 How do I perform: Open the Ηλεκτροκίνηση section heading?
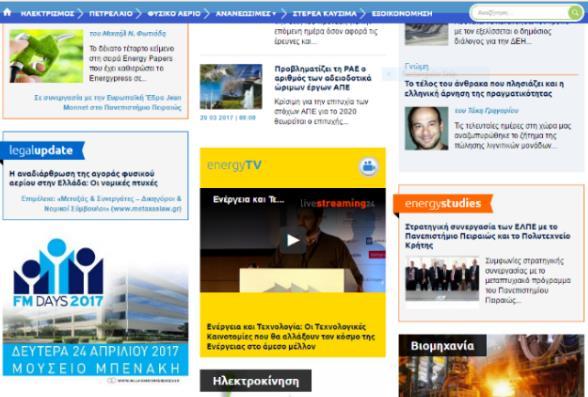[256, 381]
